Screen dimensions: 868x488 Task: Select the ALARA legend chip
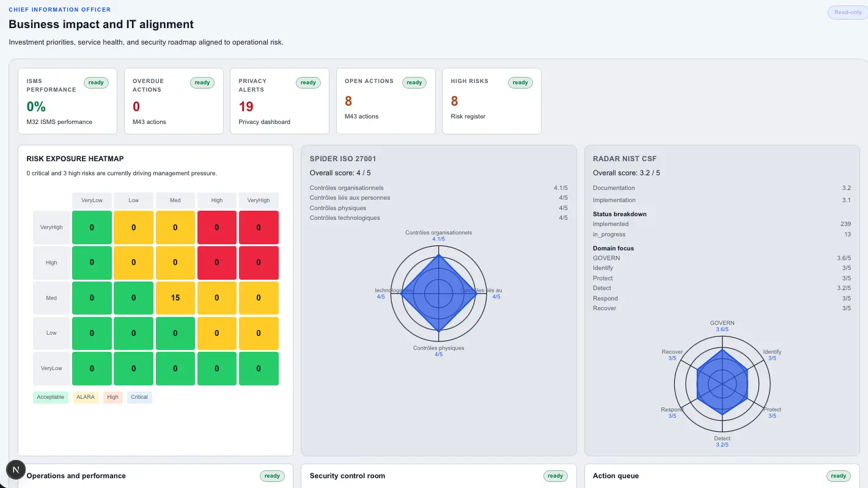[x=86, y=397]
